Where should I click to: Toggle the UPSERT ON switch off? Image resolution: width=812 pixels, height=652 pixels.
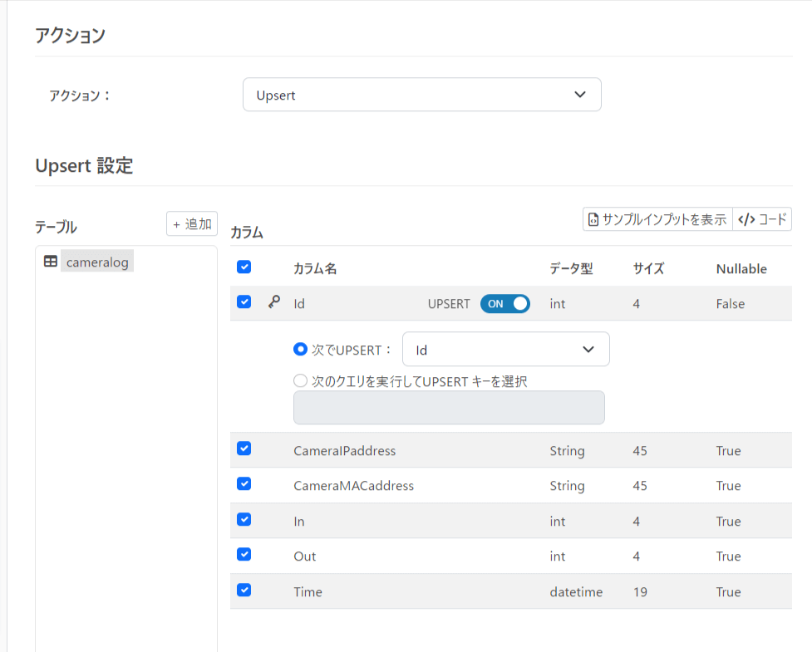click(504, 304)
